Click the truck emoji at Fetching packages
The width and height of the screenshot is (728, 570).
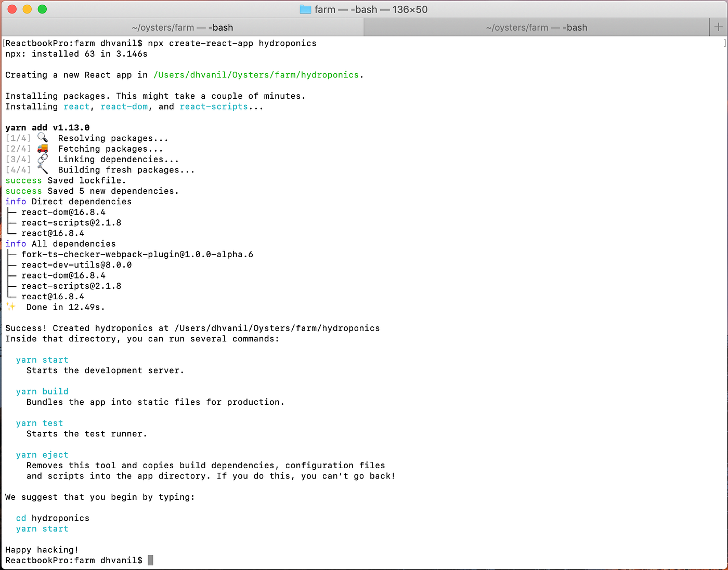point(43,149)
